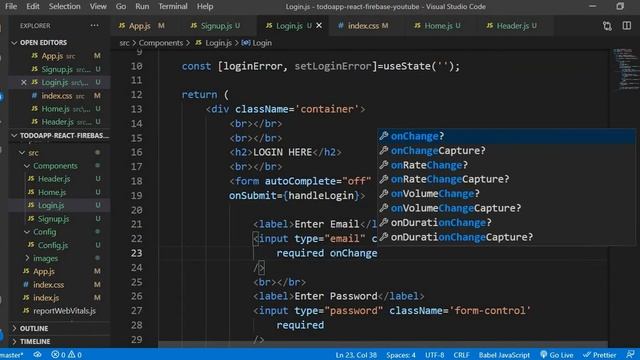Open the Terminal menu

click(173, 7)
